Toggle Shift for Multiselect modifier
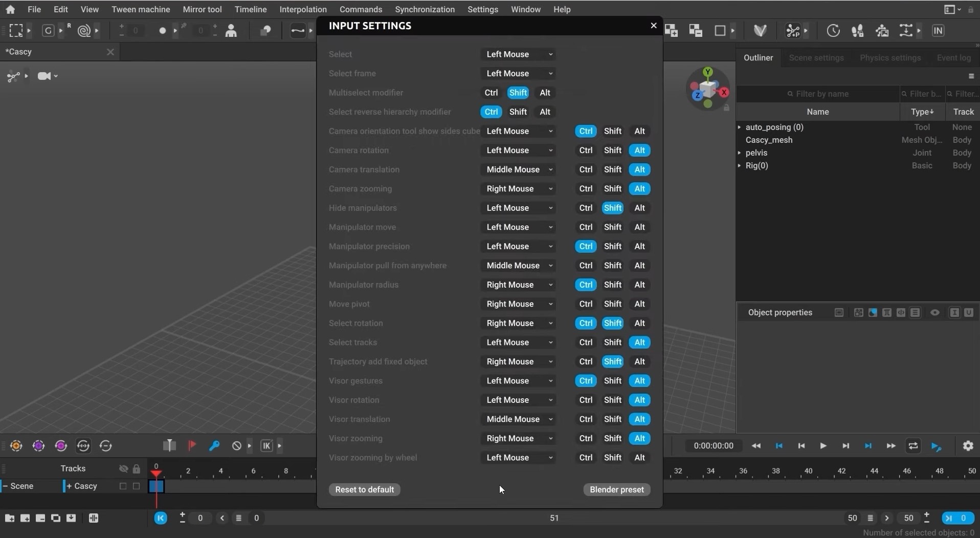 518,93
